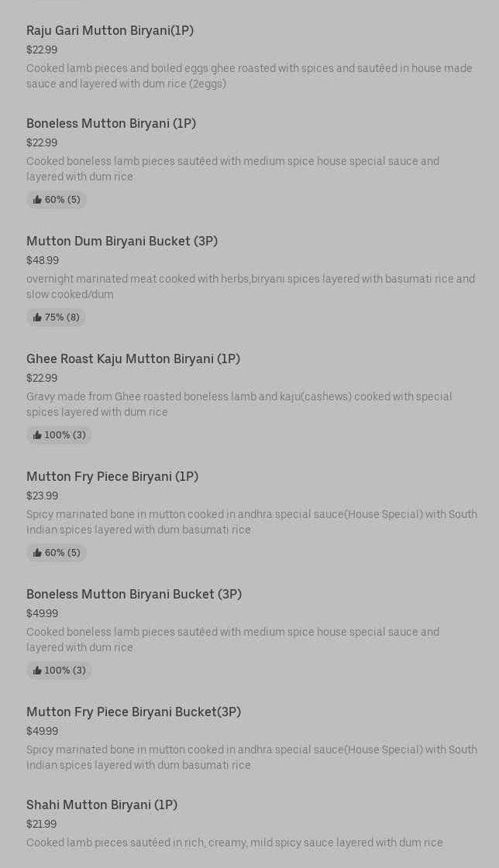Select Mutton Fry Piece Biryani (1P)

[112, 476]
